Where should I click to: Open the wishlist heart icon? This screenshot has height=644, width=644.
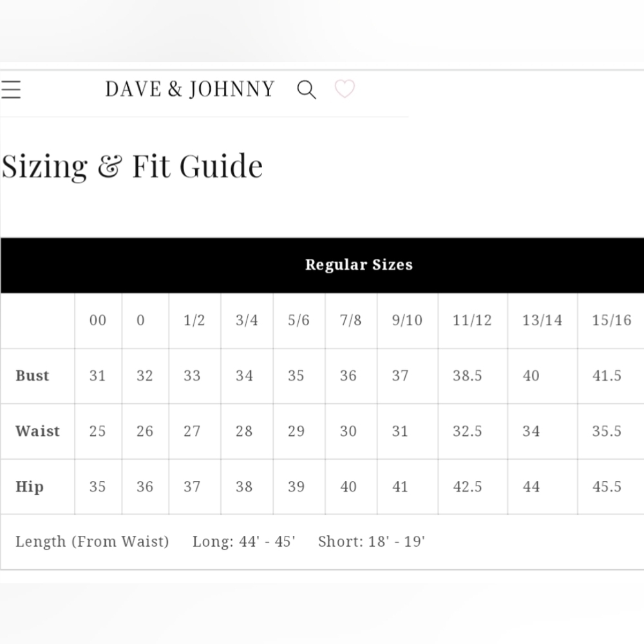point(345,89)
